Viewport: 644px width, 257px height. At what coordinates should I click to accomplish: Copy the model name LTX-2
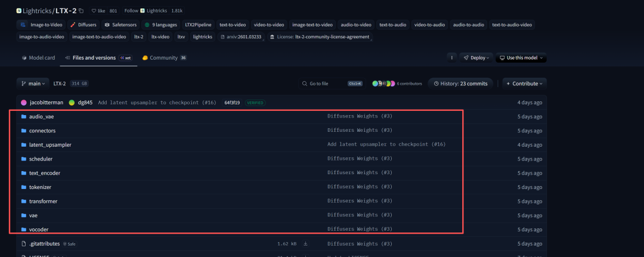81,11
